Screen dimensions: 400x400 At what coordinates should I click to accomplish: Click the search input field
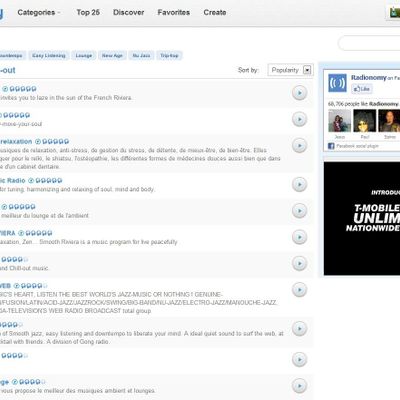[x=369, y=43]
